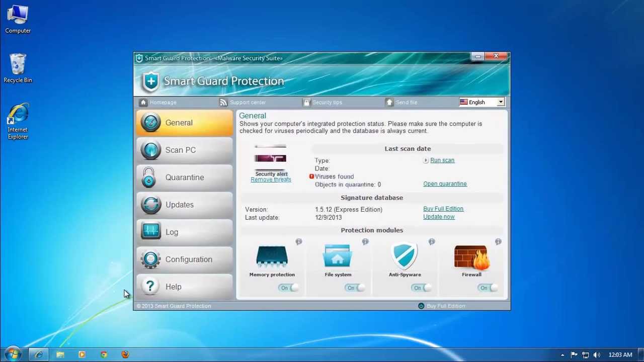Click the Action Center flag icon

[574, 355]
